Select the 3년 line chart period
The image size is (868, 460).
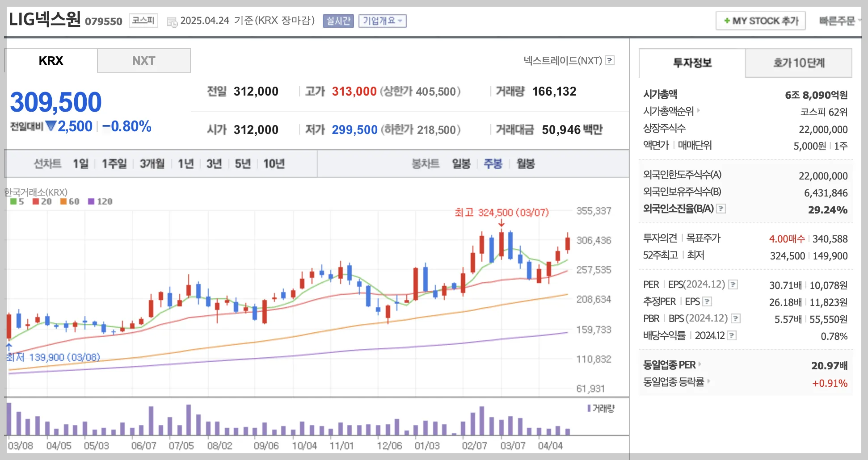[215, 164]
